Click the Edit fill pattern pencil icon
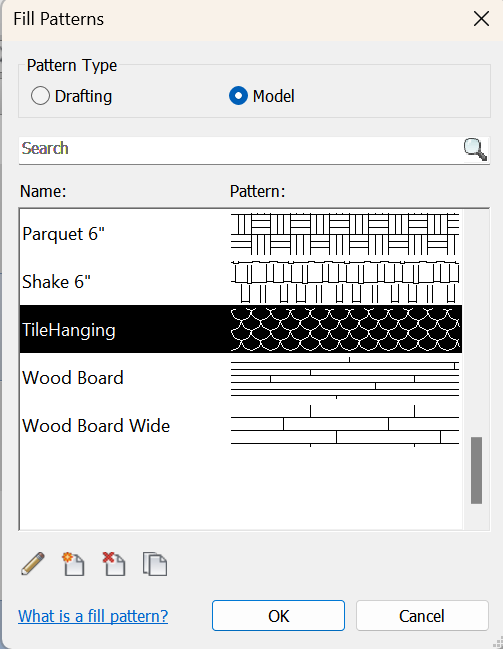This screenshot has width=503, height=649. pos(33,564)
